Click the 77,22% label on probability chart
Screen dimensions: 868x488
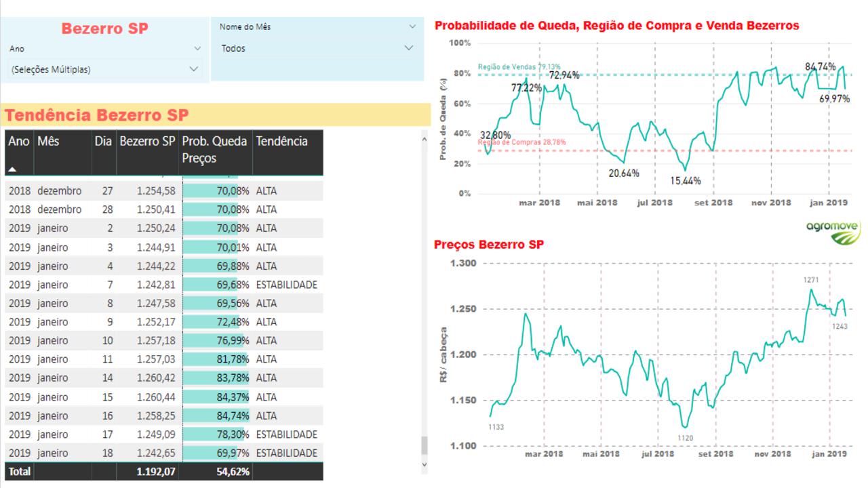[526, 87]
